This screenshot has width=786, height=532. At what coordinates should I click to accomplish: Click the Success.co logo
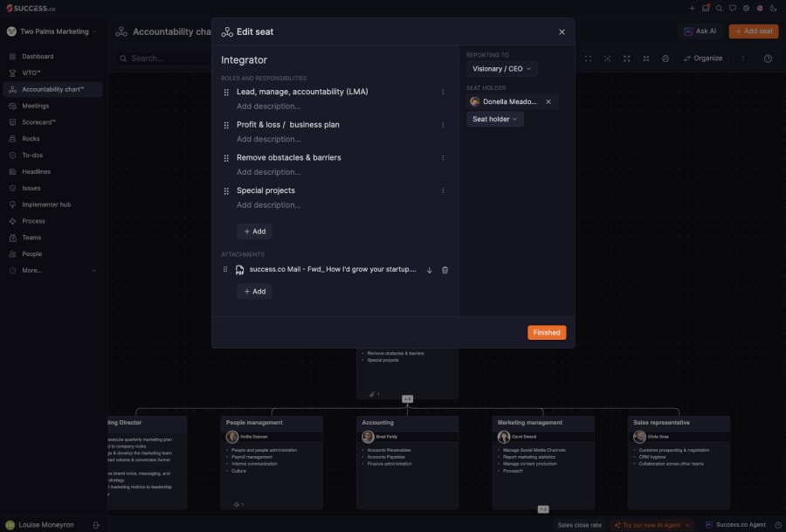31,8
